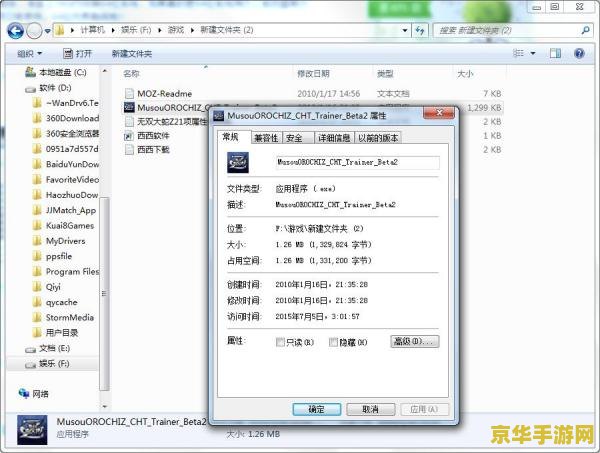
Task: Select the 360Download folder icon
Action: tap(38, 117)
